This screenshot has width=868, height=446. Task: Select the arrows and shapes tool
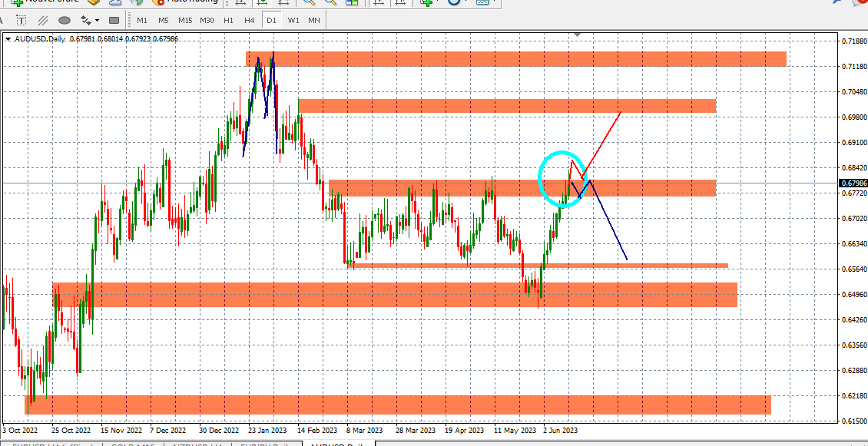pos(86,21)
